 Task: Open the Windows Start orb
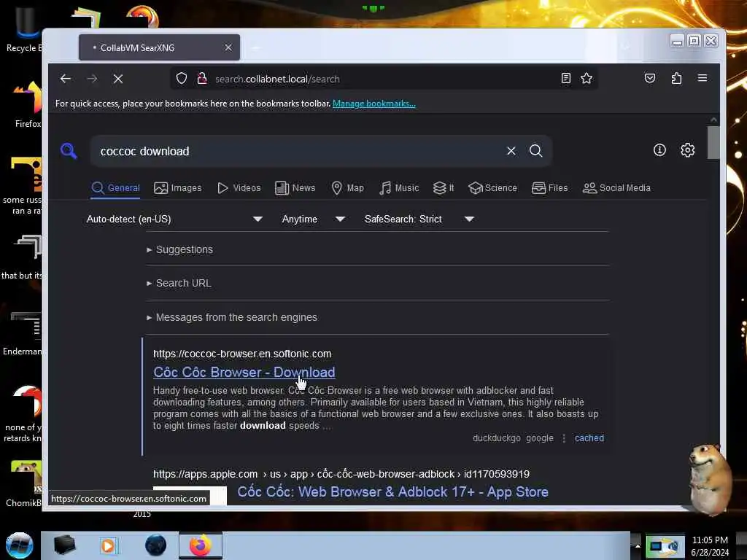[x=19, y=545]
